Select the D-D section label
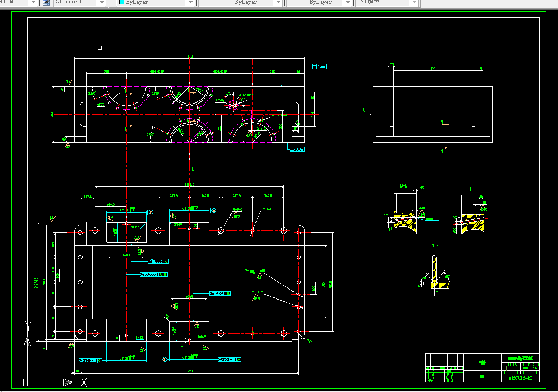 click(x=404, y=186)
